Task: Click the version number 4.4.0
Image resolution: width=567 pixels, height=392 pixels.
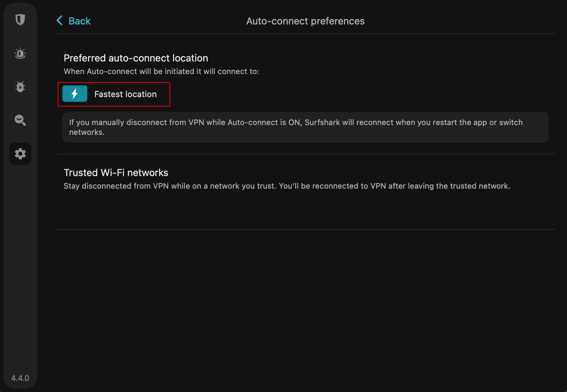Action: (20, 378)
